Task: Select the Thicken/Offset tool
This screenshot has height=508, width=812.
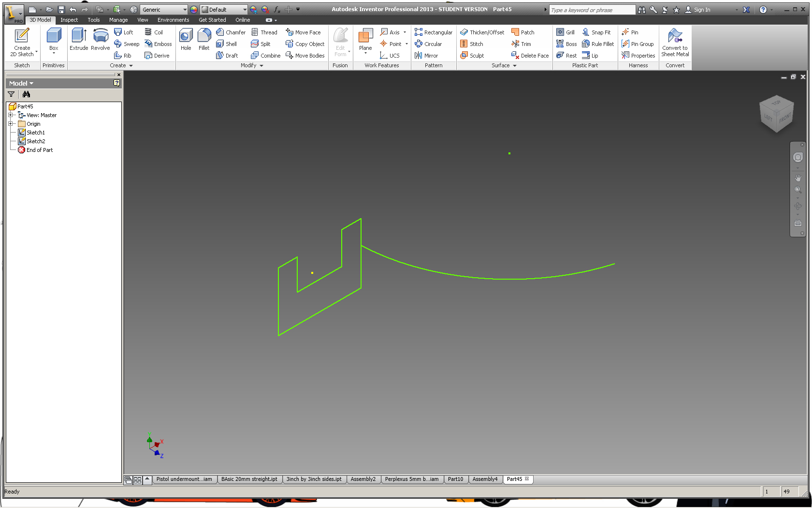Action: pos(482,32)
